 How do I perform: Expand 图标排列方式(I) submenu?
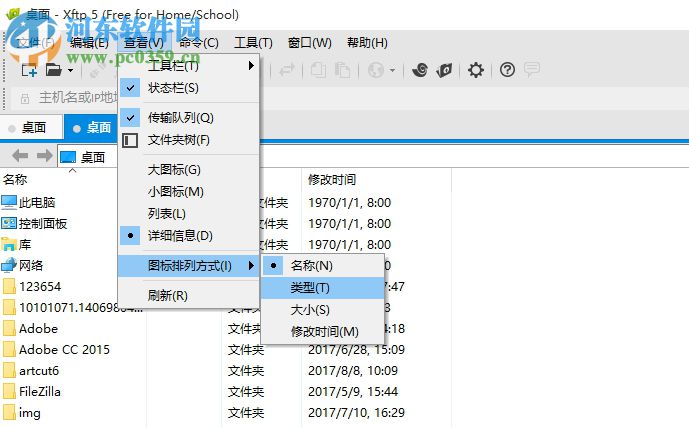(189, 266)
